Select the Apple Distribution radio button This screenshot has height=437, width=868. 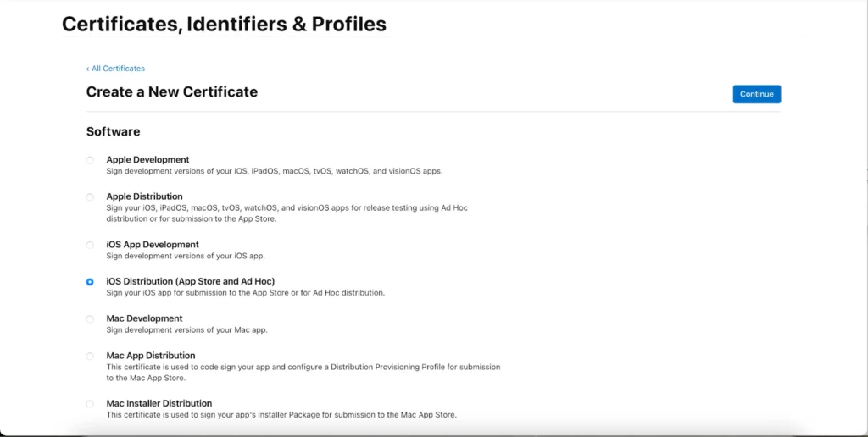(x=90, y=197)
